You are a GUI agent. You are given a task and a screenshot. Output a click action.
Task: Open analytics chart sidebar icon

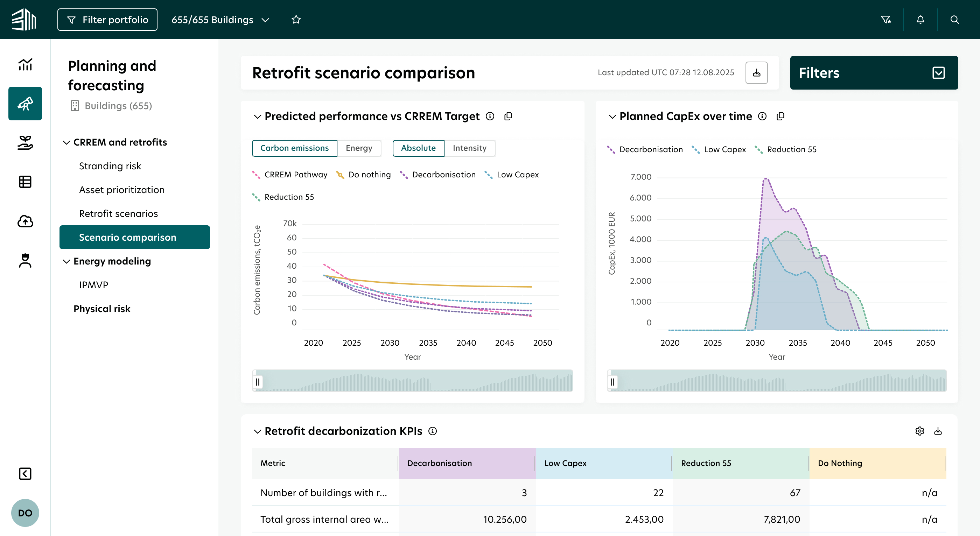click(25, 64)
